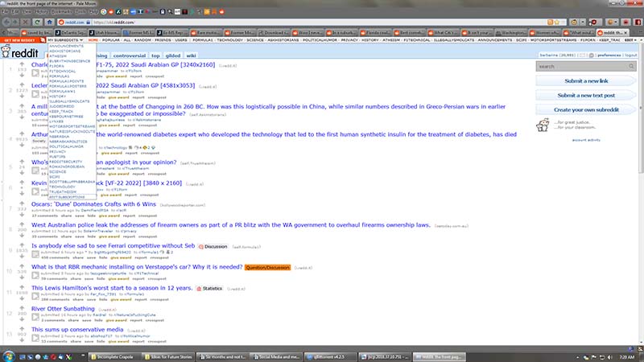
Task: Upvote This sums up conservative media post
Action: pos(22,329)
